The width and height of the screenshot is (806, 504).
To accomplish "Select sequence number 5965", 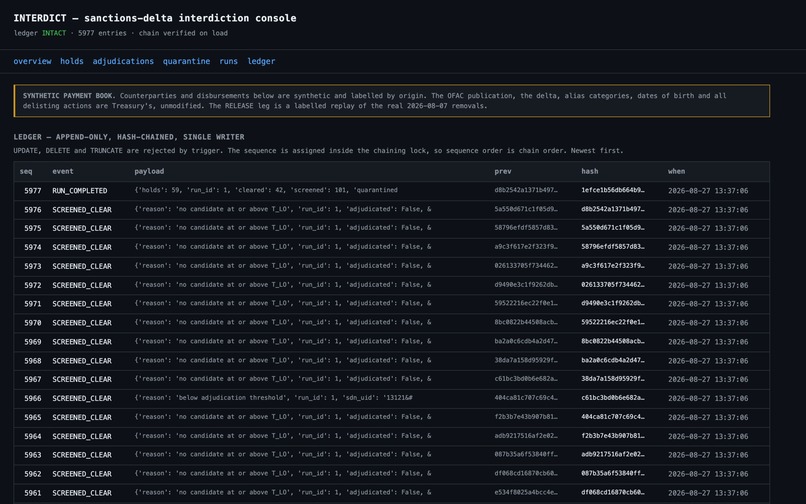I will [32, 418].
